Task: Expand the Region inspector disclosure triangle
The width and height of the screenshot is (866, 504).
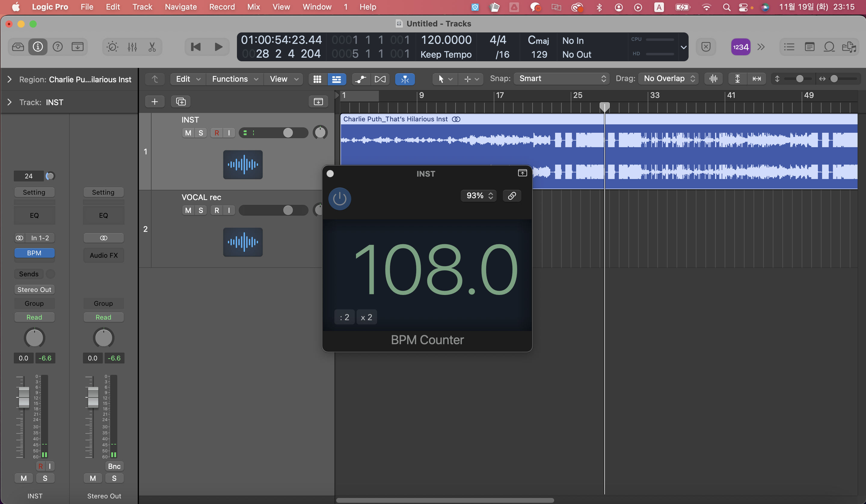Action: (10, 79)
